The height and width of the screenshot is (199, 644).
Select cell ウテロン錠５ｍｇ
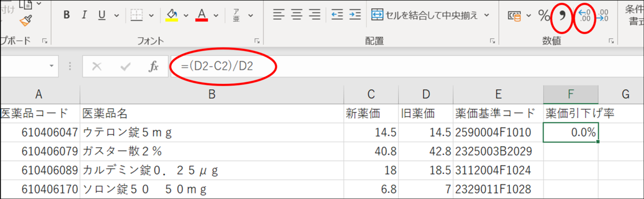click(x=212, y=132)
